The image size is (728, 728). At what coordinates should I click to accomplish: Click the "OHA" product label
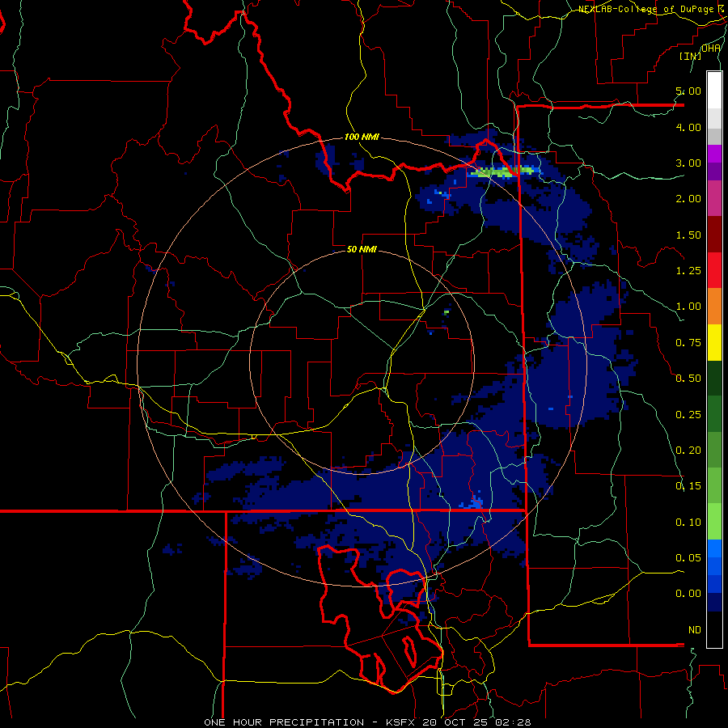[x=711, y=49]
